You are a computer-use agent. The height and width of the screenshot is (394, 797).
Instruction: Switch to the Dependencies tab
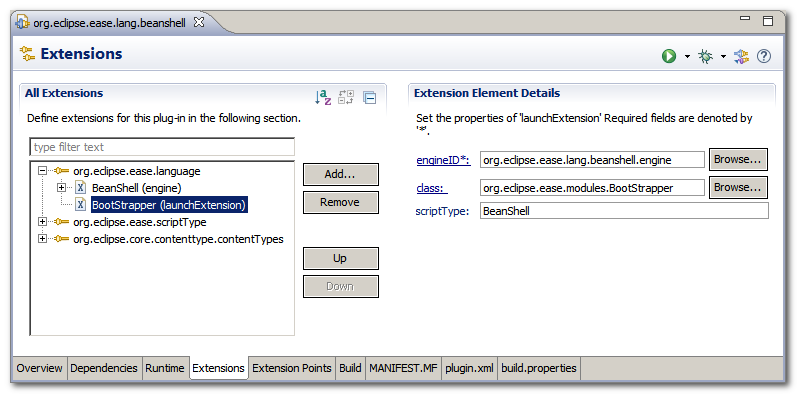click(104, 368)
